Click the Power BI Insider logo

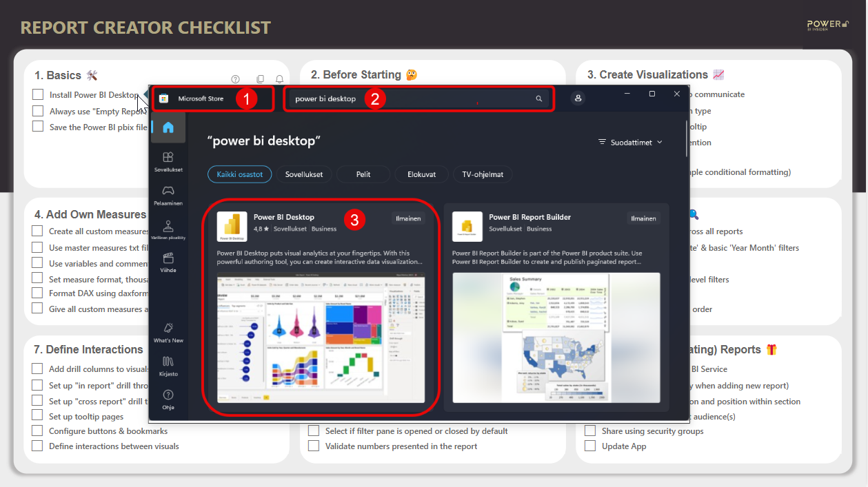point(828,25)
